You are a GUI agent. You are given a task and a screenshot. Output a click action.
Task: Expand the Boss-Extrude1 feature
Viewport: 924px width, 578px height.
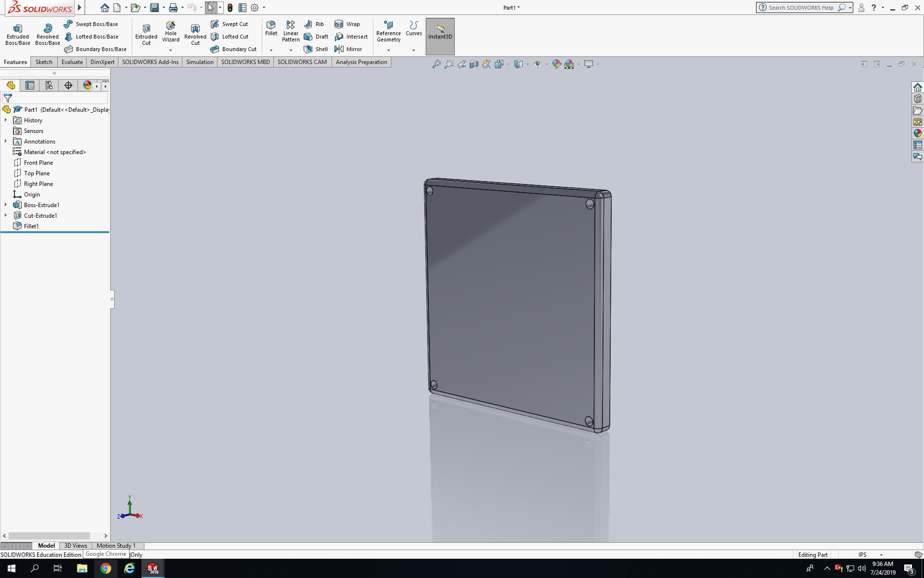6,205
